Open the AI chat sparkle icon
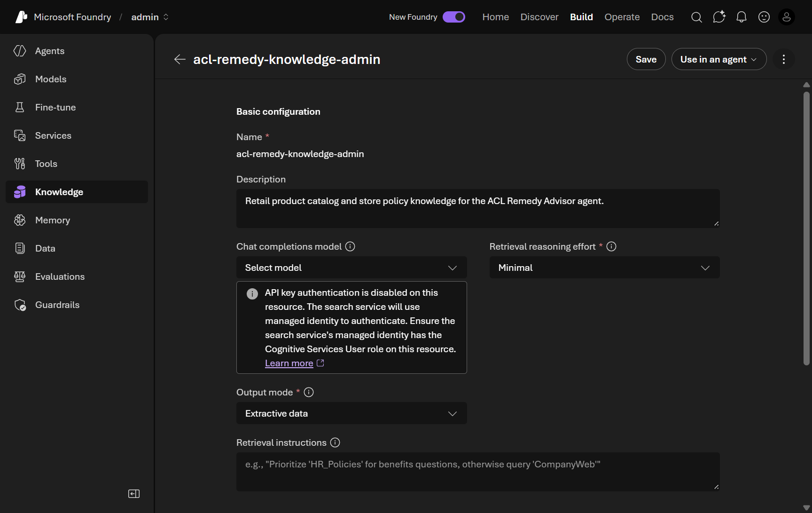 [719, 17]
